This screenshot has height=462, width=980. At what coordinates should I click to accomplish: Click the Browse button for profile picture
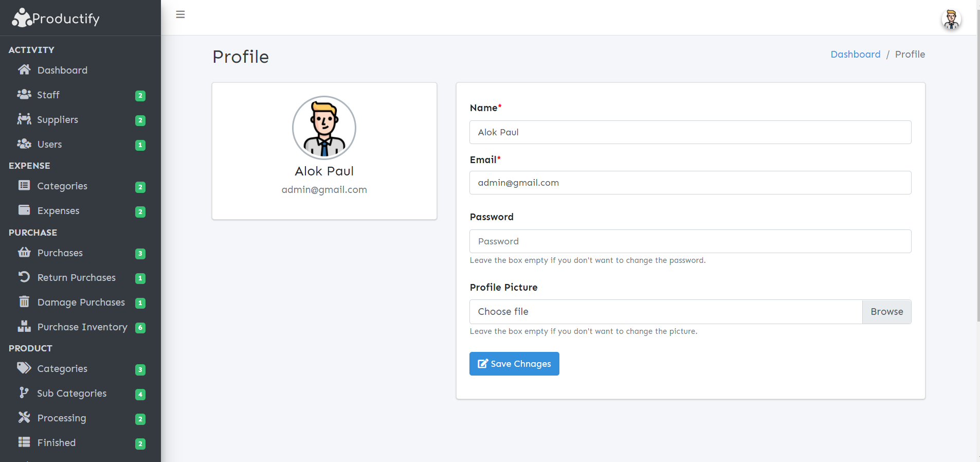click(886, 312)
